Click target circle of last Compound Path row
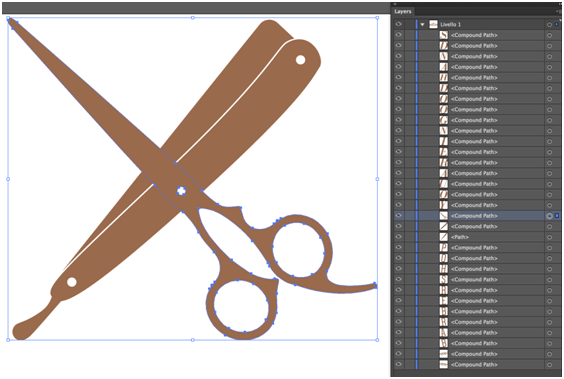The image size is (564, 379). 549,365
